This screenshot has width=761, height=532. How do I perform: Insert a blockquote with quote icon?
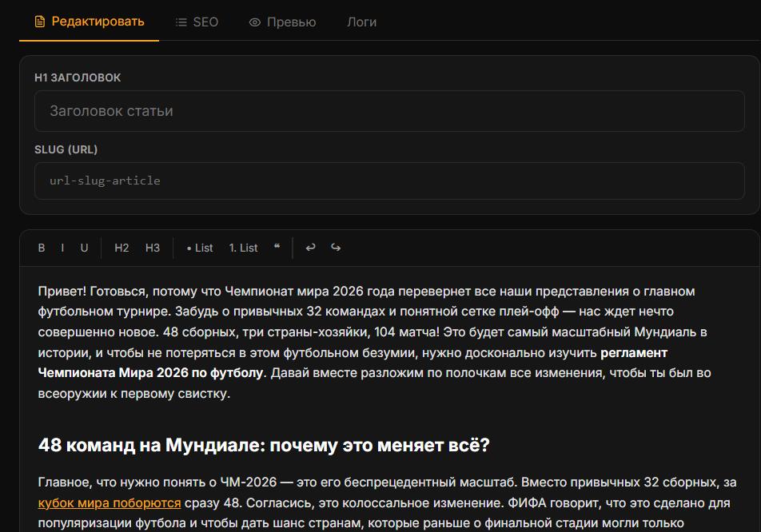[277, 247]
